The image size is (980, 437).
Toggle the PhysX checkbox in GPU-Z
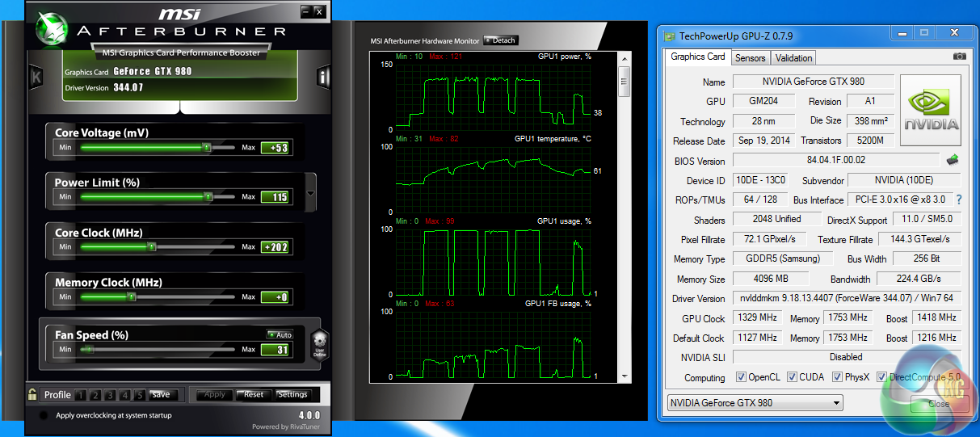(x=837, y=377)
